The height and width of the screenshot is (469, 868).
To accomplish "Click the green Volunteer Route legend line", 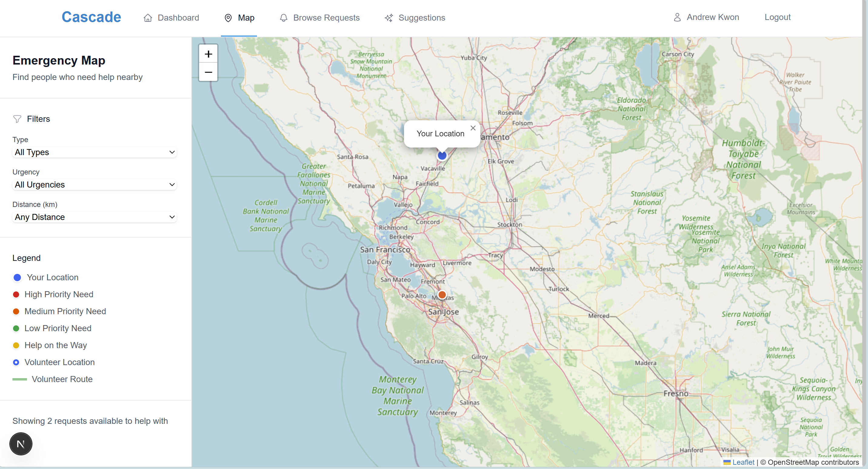I will pos(19,379).
